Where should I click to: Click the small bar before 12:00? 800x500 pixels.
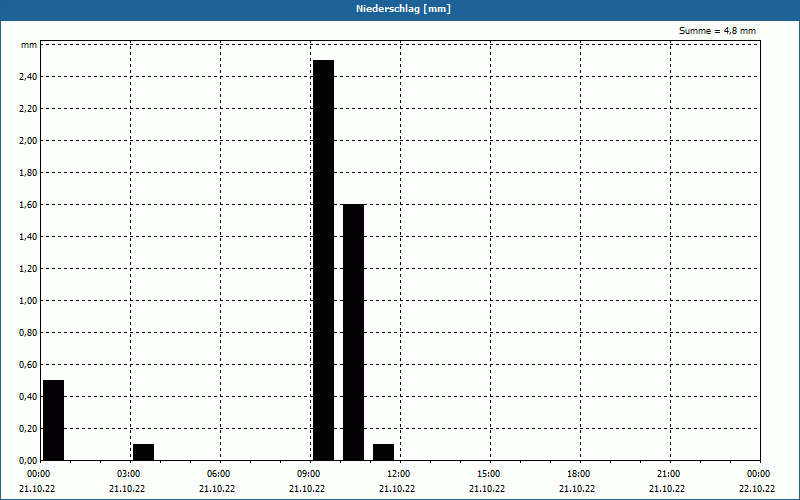point(384,452)
